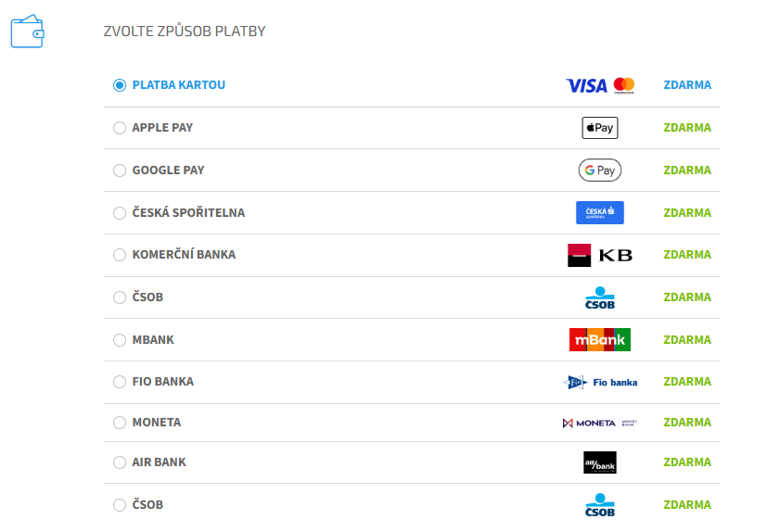Viewport: 780px width, 532px height.
Task: Click the wallet icon beside the payment heading
Action: point(27,32)
